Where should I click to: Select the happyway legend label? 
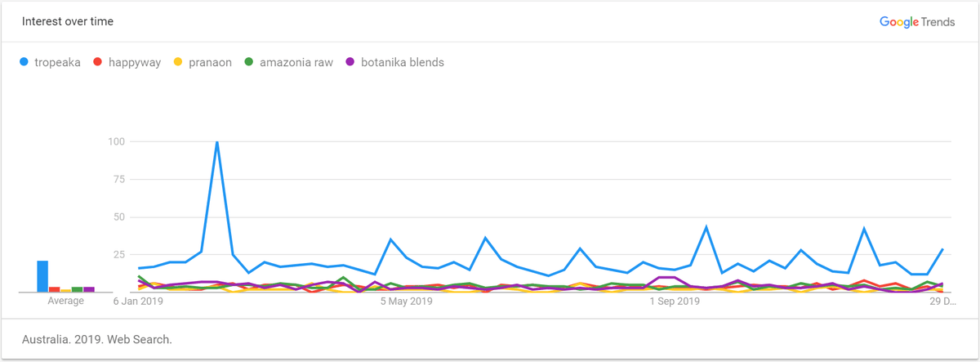click(133, 62)
